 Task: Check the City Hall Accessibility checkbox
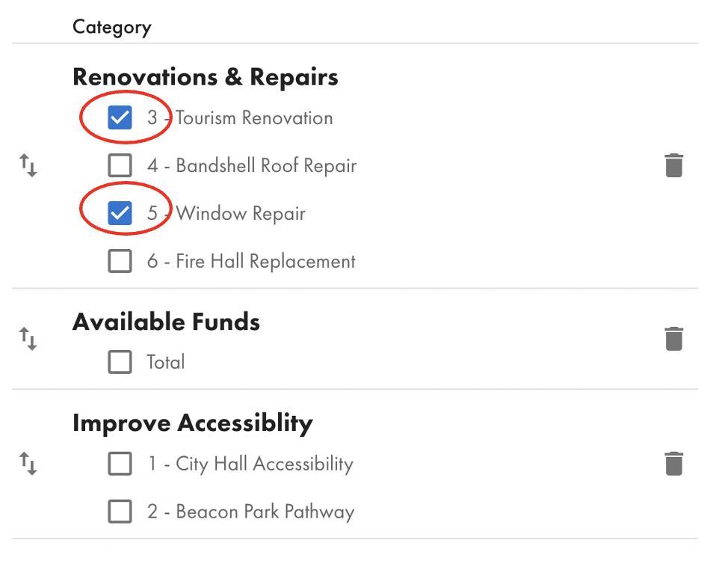click(120, 464)
